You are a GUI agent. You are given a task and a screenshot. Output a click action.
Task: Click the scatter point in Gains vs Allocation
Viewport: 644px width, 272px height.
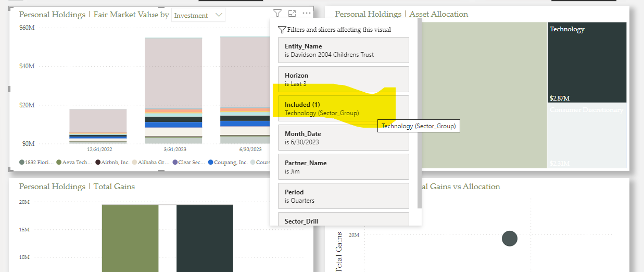point(510,239)
